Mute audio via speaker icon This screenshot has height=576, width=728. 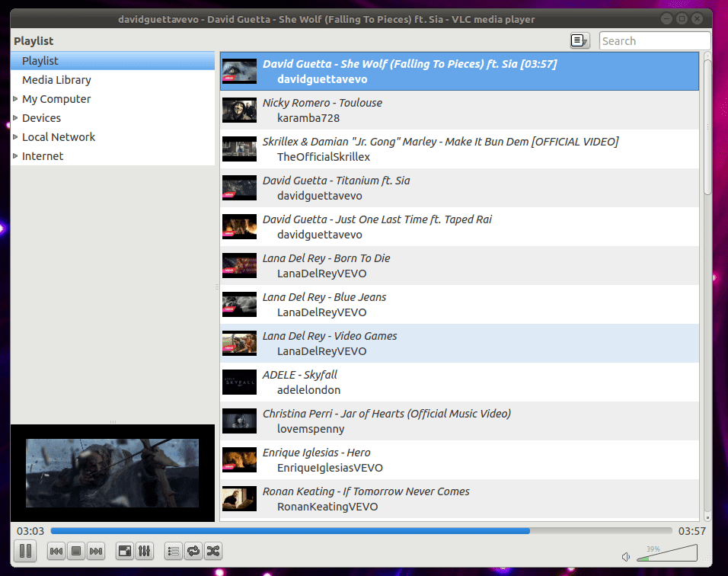coord(626,556)
